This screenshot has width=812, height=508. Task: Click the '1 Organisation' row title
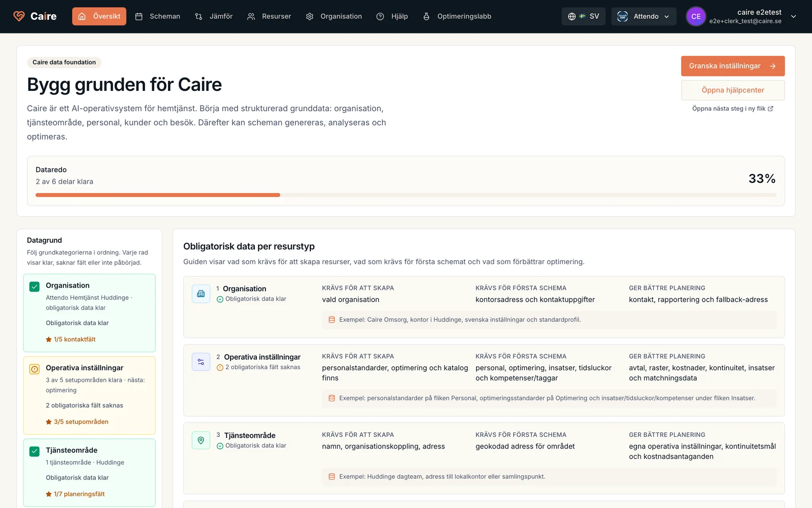tap(241, 289)
